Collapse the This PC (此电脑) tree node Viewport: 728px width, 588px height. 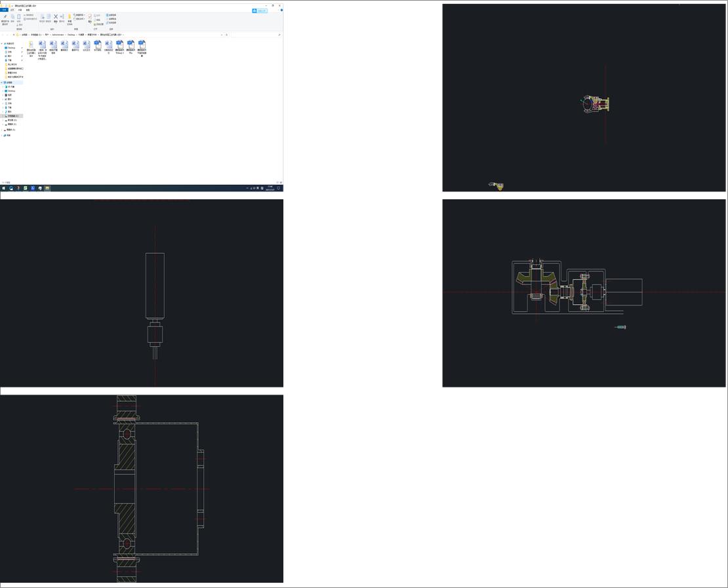(x=2, y=83)
